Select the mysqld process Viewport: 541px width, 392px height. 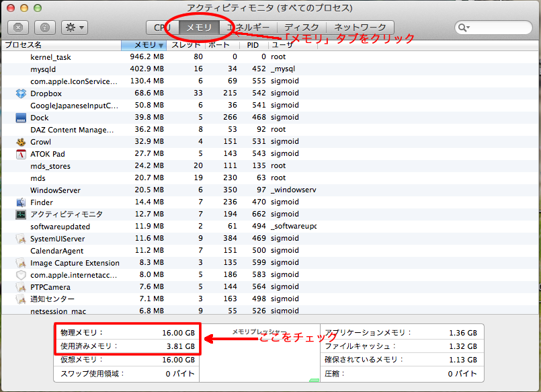269,69
